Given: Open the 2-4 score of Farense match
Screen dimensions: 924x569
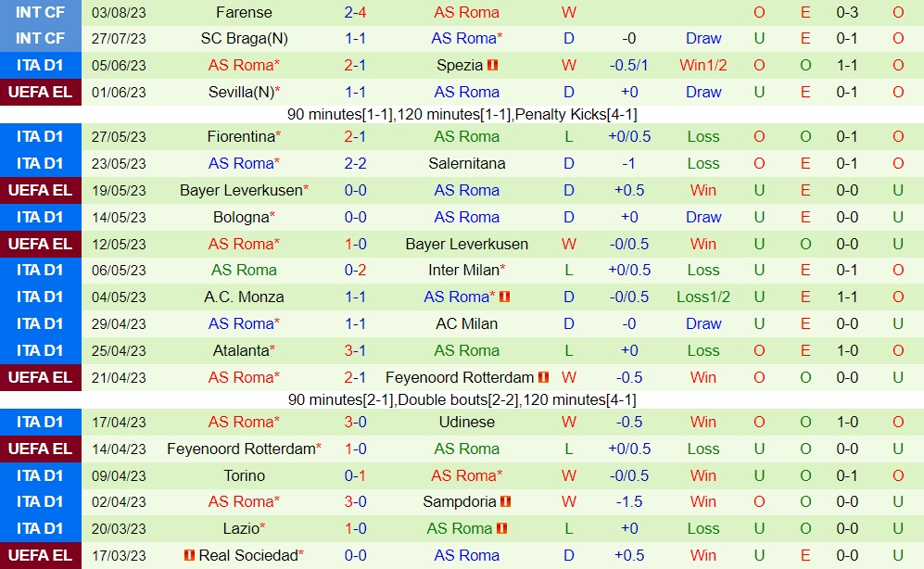Looking at the screenshot, I should point(357,12).
